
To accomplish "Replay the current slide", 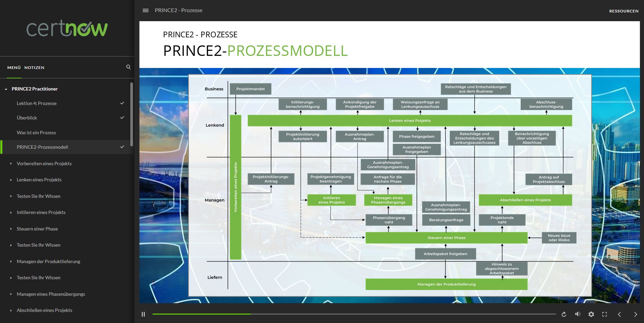I will point(564,314).
